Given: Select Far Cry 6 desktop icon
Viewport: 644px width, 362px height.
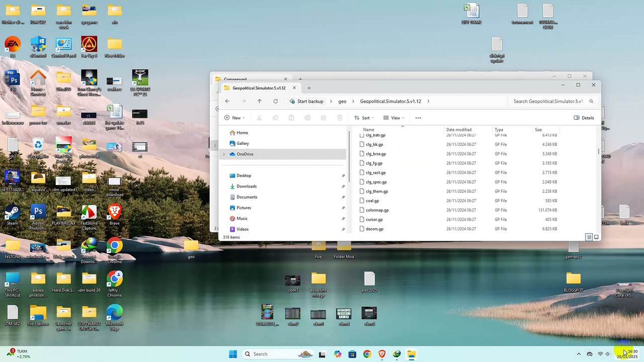Looking at the screenshot, I should 89,47.
